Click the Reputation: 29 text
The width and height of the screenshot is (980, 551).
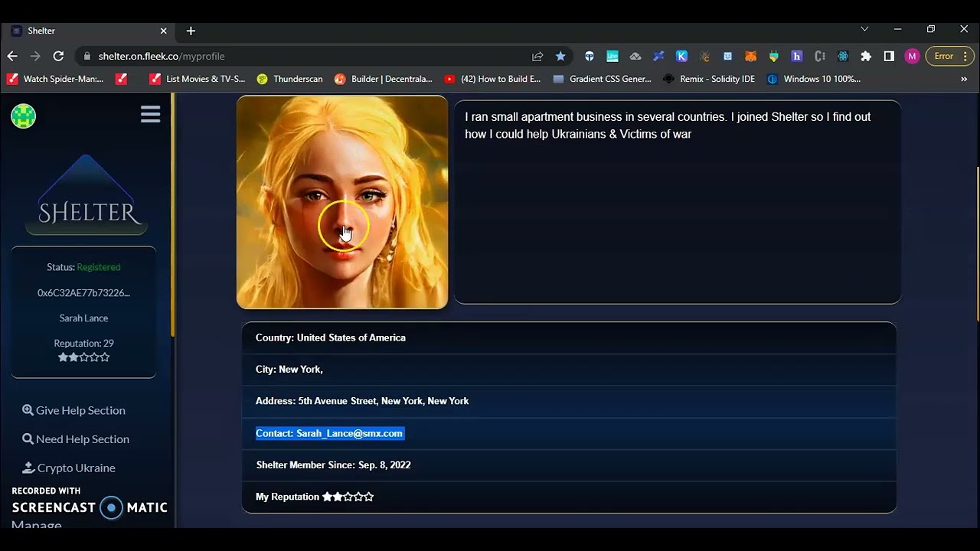click(83, 343)
